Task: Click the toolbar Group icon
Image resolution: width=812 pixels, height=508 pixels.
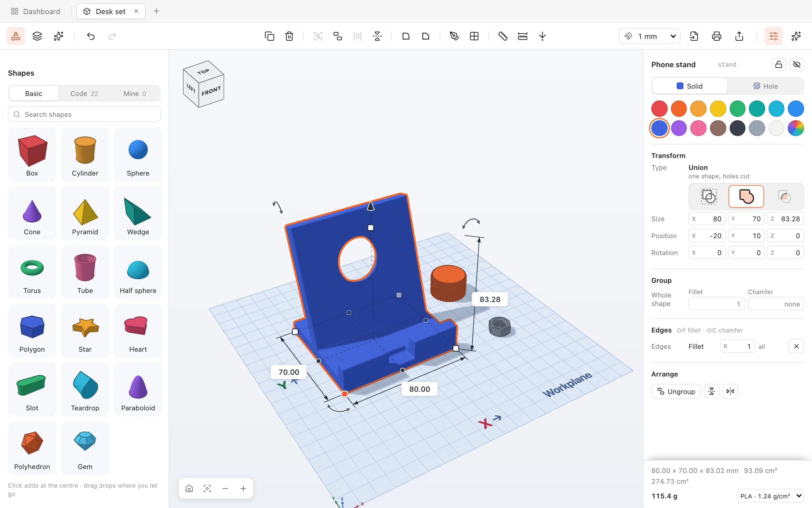Action: 318,36
